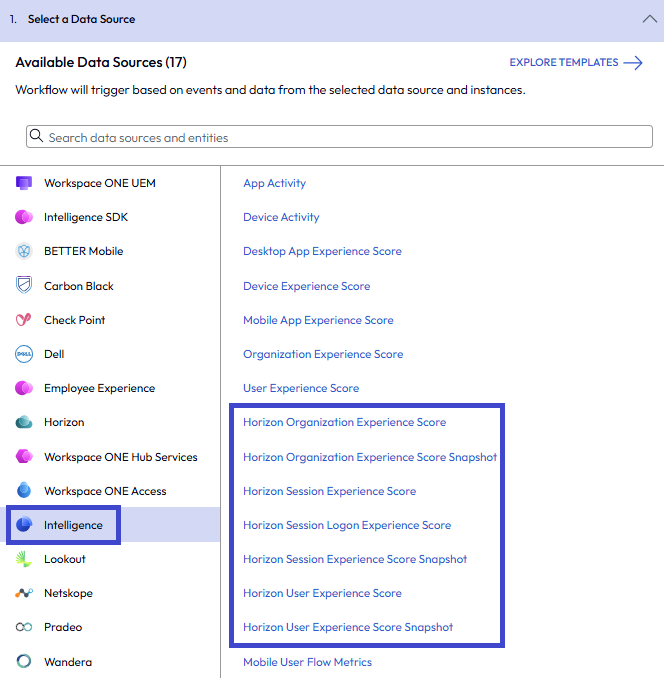The width and height of the screenshot is (664, 678).
Task: Open Horizon Organization Experience Score Snapshot
Action: [x=370, y=457]
